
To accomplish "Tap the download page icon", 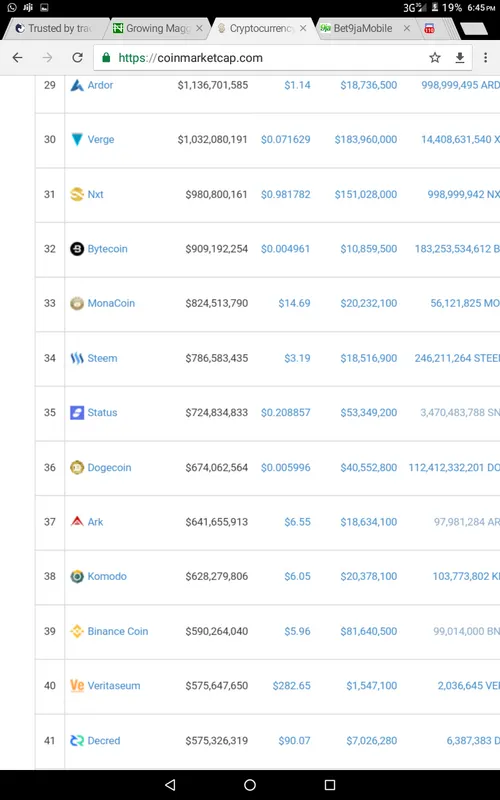I will (x=460, y=58).
